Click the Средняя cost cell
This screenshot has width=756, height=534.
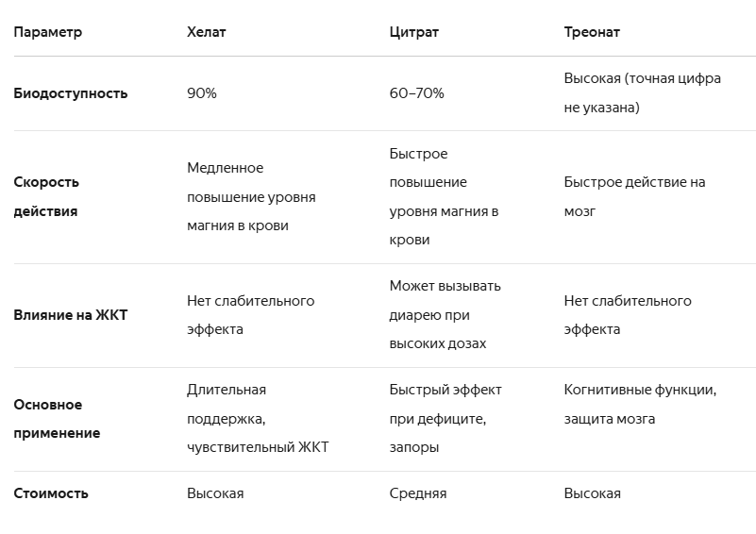[417, 493]
